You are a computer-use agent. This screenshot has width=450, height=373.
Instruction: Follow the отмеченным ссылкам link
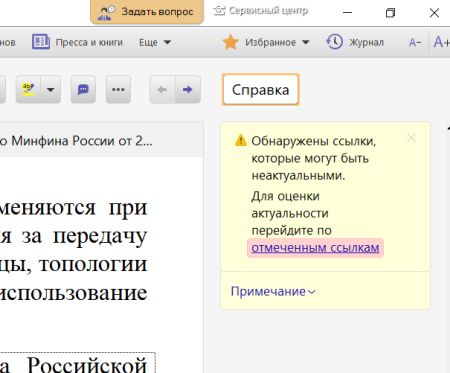(315, 248)
